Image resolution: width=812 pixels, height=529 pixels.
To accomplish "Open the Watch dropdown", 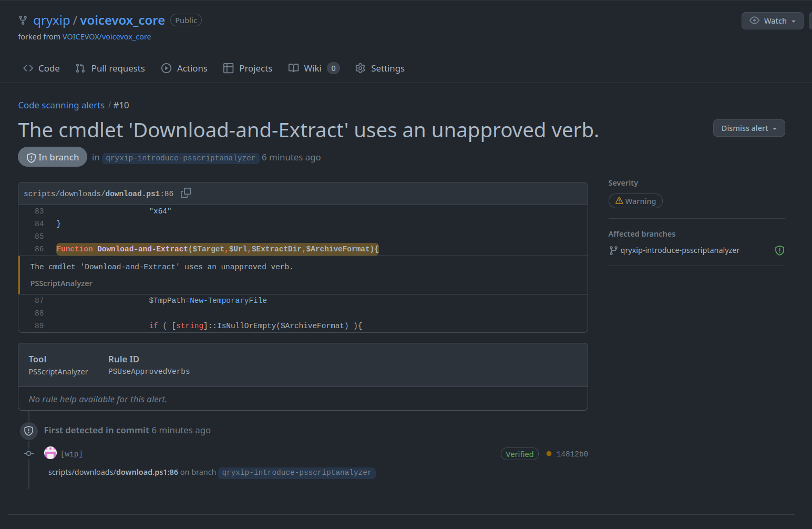I will click(772, 21).
